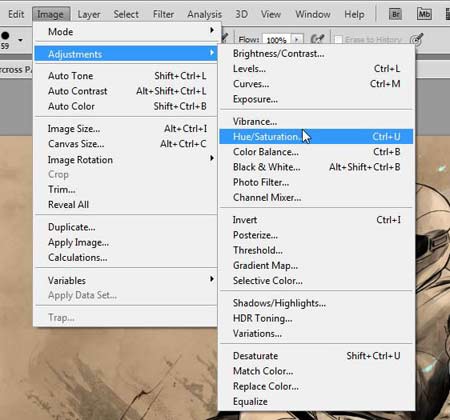
Task: Choose Duplicate from Image menu
Action: tap(126, 227)
